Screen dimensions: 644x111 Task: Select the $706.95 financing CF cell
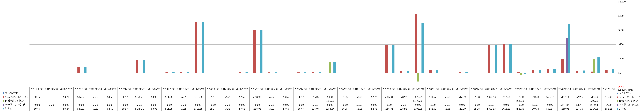coord(418,109)
